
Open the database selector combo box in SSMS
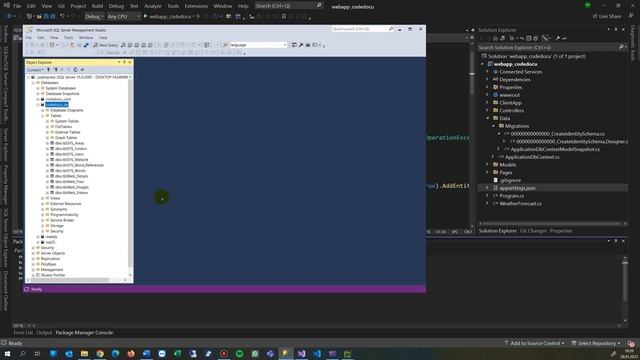(x=258, y=45)
